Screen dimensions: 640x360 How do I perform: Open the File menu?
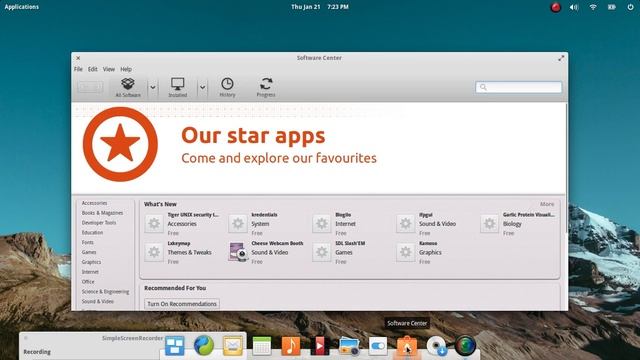78,69
